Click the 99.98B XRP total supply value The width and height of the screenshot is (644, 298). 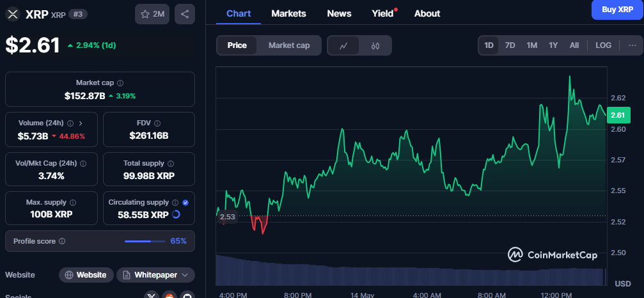pos(148,176)
